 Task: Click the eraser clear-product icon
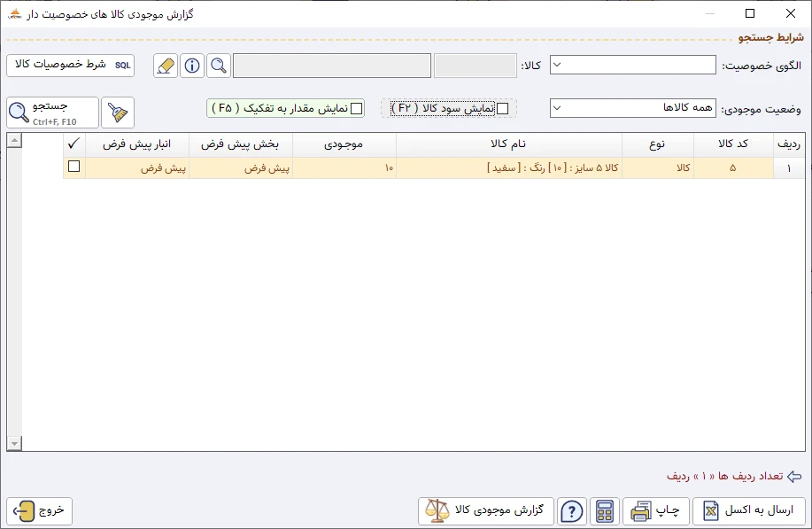tap(166, 66)
